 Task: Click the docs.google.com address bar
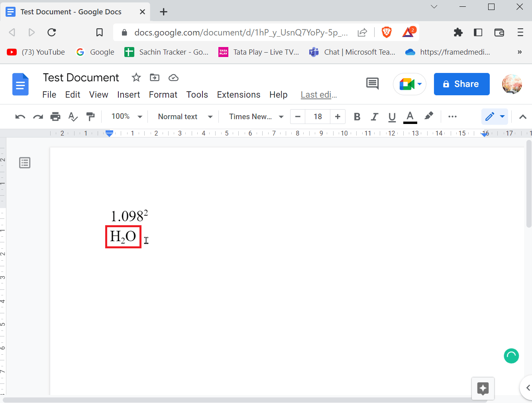(x=241, y=32)
